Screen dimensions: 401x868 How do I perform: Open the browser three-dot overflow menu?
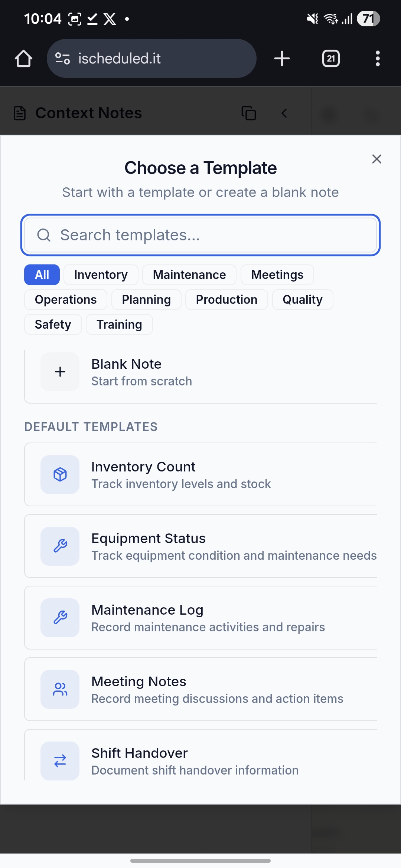pos(378,59)
